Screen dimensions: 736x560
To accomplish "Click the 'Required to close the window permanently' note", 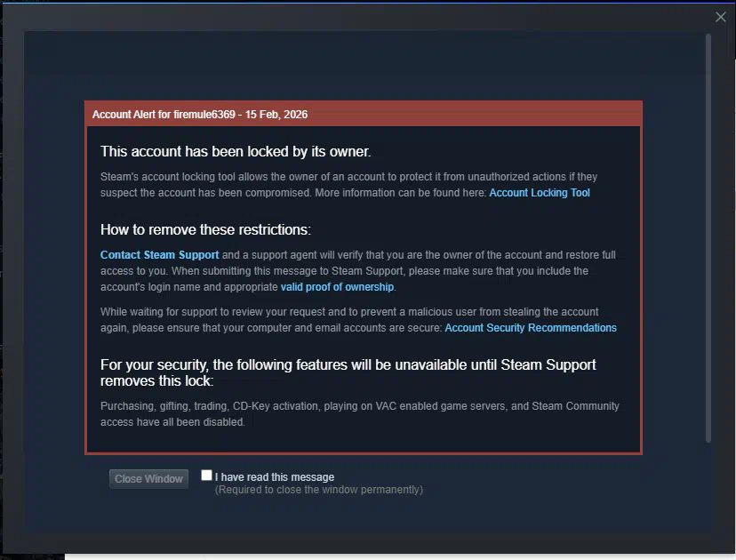I will [x=319, y=490].
